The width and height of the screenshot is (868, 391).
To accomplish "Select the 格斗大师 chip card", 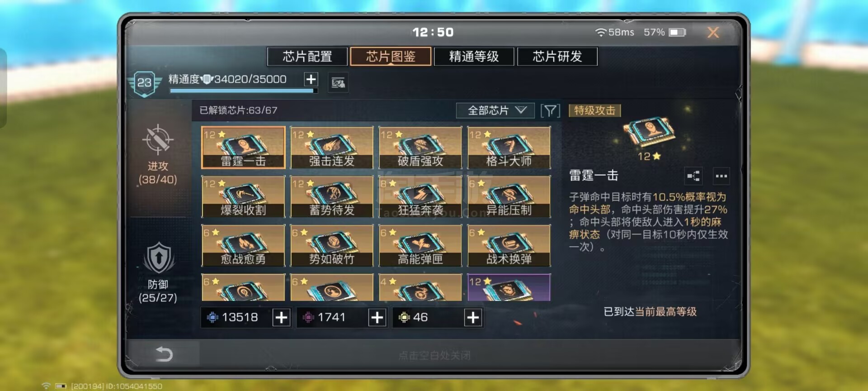I will pos(509,148).
